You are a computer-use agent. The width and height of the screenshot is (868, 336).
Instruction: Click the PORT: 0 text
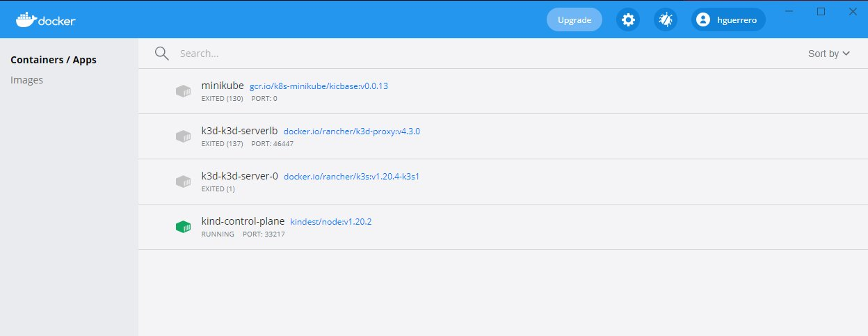click(264, 98)
